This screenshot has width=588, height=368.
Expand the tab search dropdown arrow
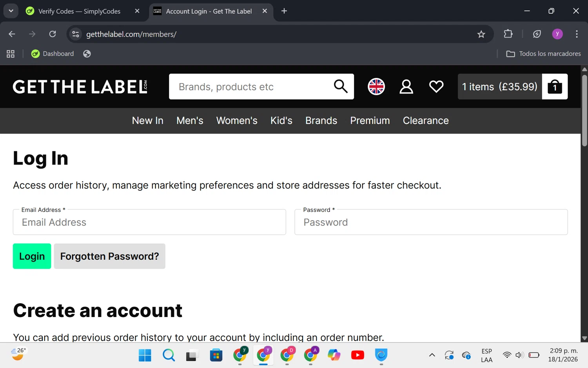[x=11, y=11]
